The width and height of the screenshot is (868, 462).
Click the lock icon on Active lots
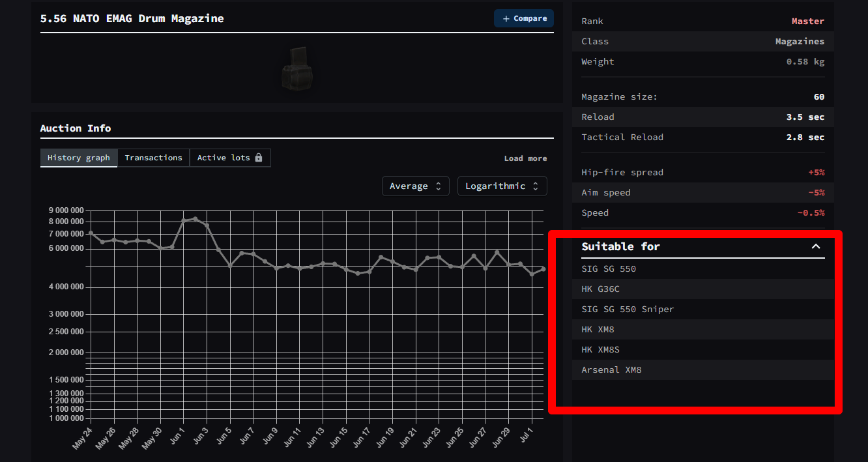259,158
